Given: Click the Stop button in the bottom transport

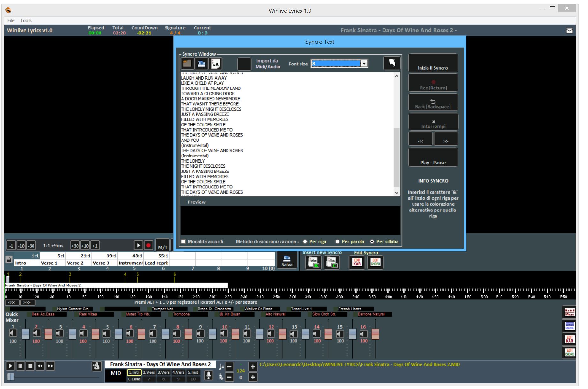Looking at the screenshot, I should tap(30, 366).
